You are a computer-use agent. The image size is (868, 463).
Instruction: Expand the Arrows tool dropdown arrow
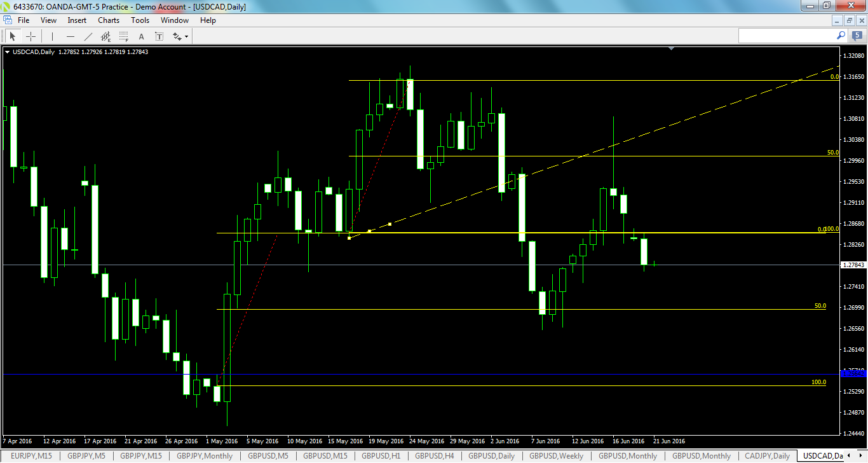(187, 36)
